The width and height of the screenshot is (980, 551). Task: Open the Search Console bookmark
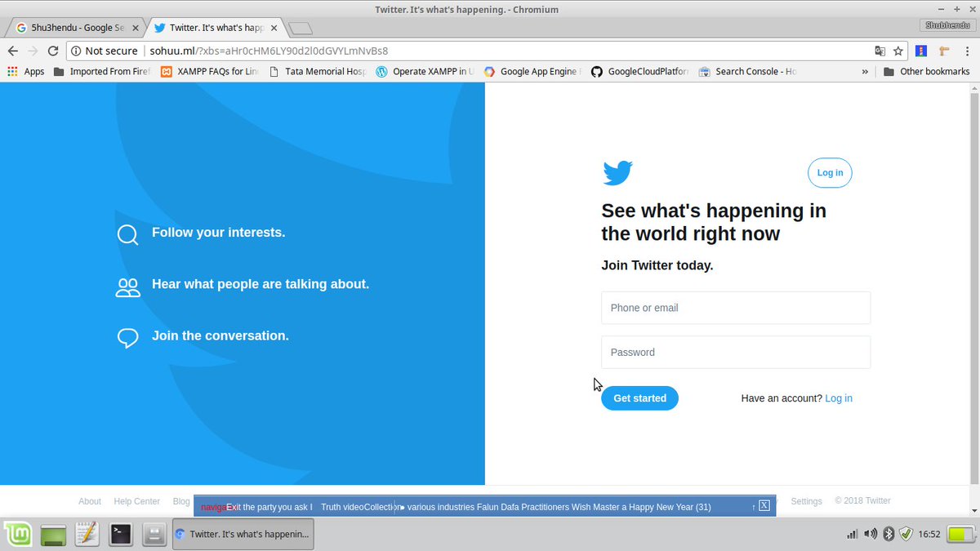click(x=748, y=72)
